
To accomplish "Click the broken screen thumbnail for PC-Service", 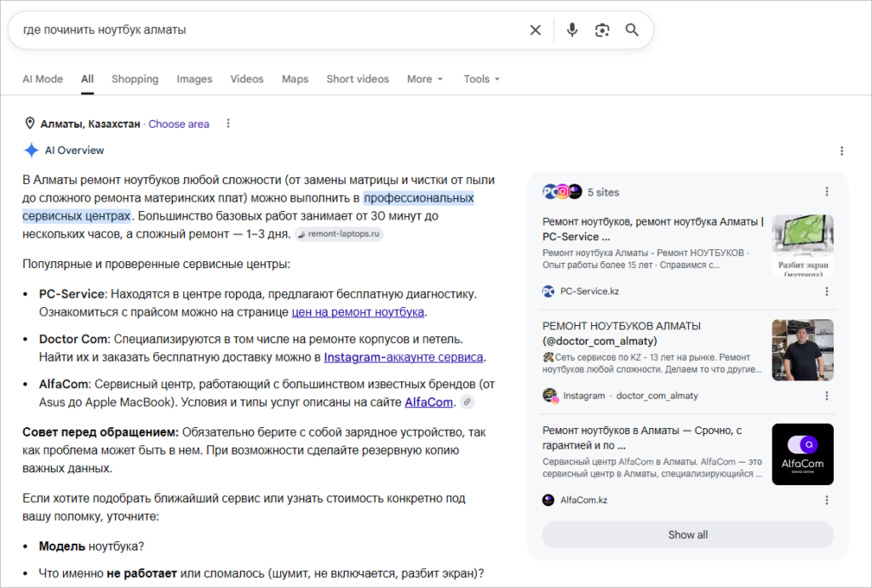I will pyautogui.click(x=802, y=245).
